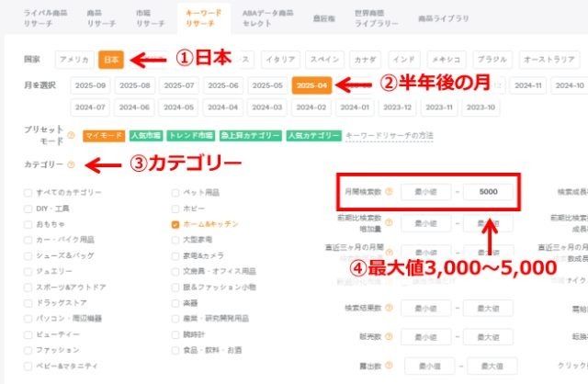Select ブラジル as country
The image size is (588, 384).
point(492,60)
